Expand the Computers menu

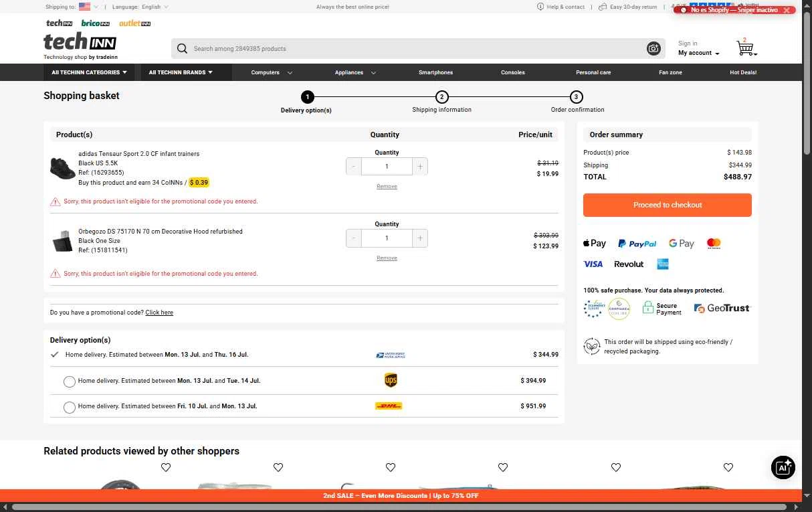tap(272, 72)
